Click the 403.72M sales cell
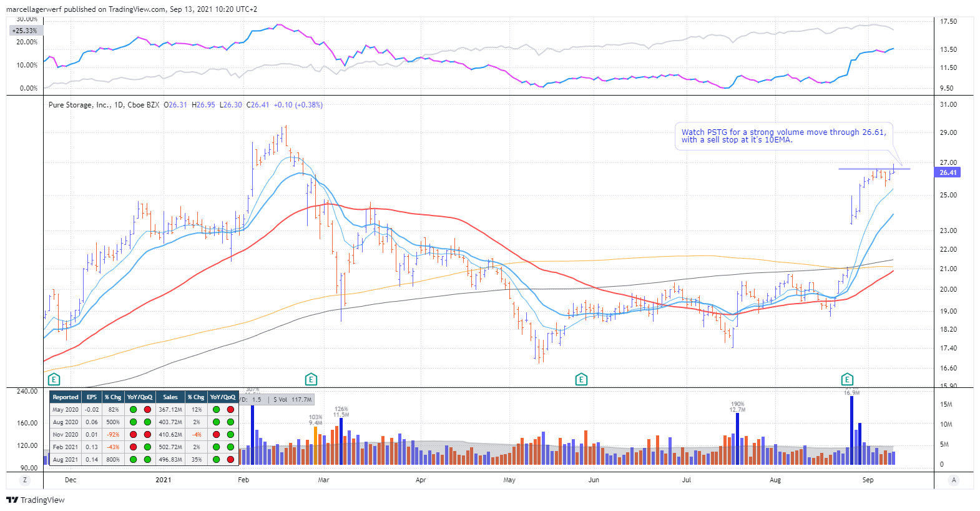The width and height of the screenshot is (980, 511). pyautogui.click(x=170, y=422)
